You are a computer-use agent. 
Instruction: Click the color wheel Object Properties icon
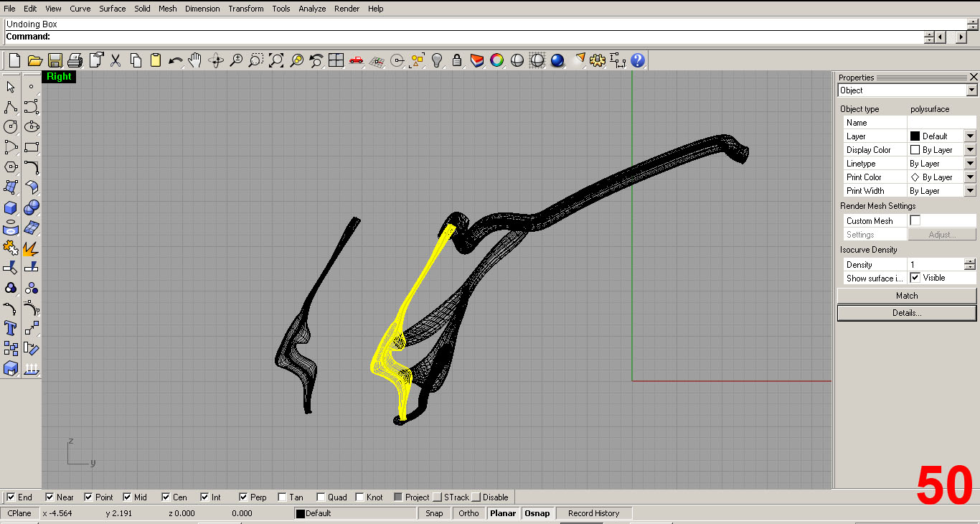[496, 60]
